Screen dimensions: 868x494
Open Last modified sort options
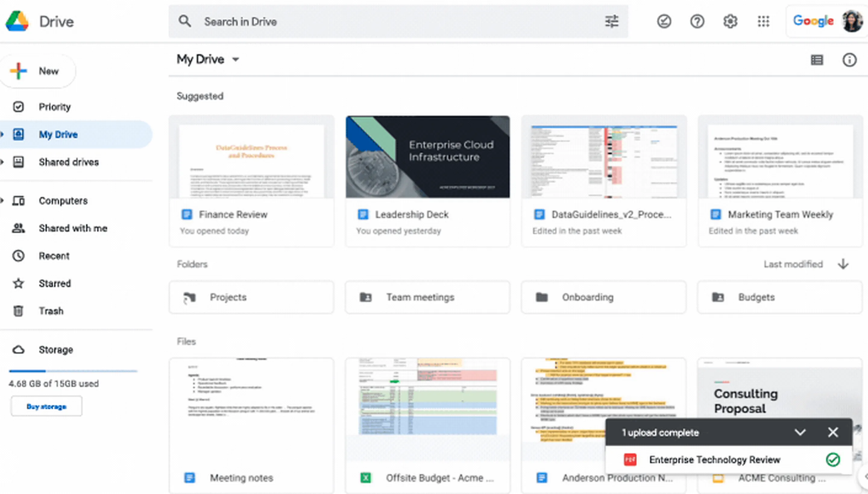coord(793,264)
